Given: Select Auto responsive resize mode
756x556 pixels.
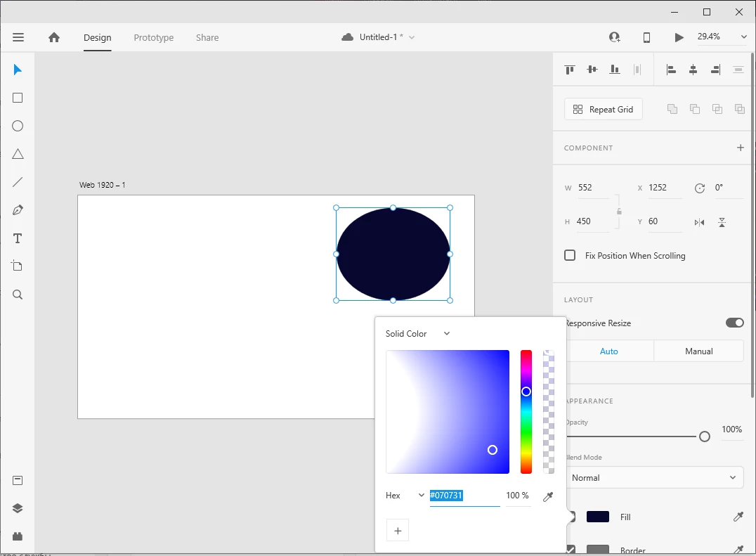Looking at the screenshot, I should pos(609,351).
